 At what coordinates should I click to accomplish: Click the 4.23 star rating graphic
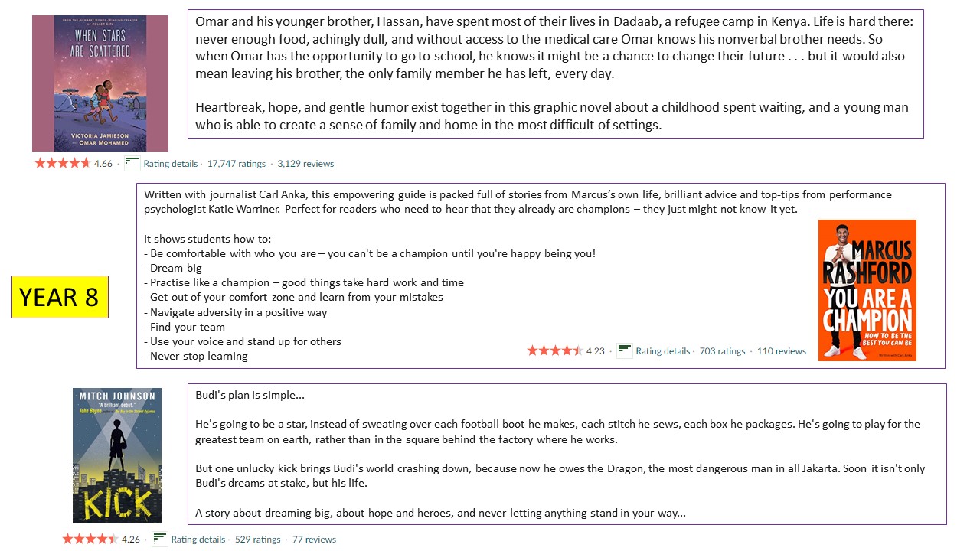click(555, 350)
